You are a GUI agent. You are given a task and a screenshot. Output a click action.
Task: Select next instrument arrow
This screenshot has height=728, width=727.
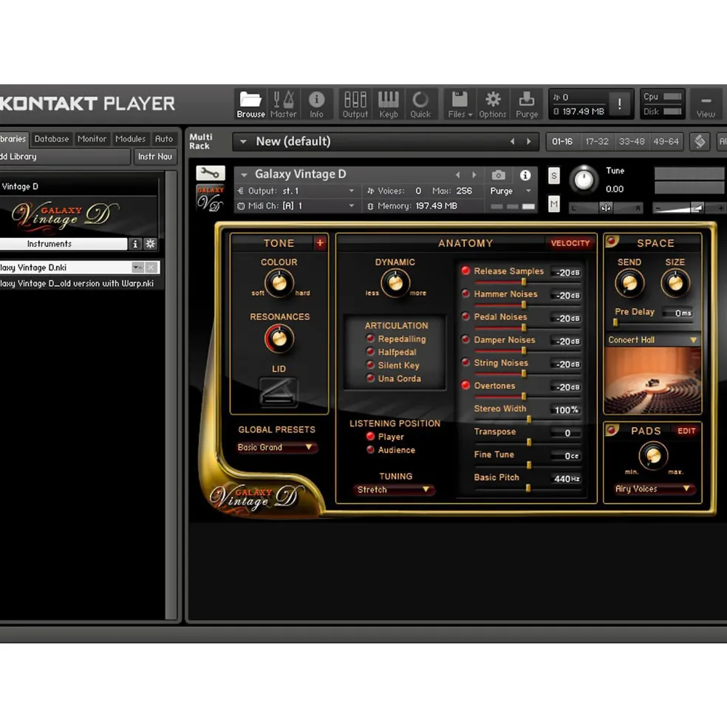[474, 175]
